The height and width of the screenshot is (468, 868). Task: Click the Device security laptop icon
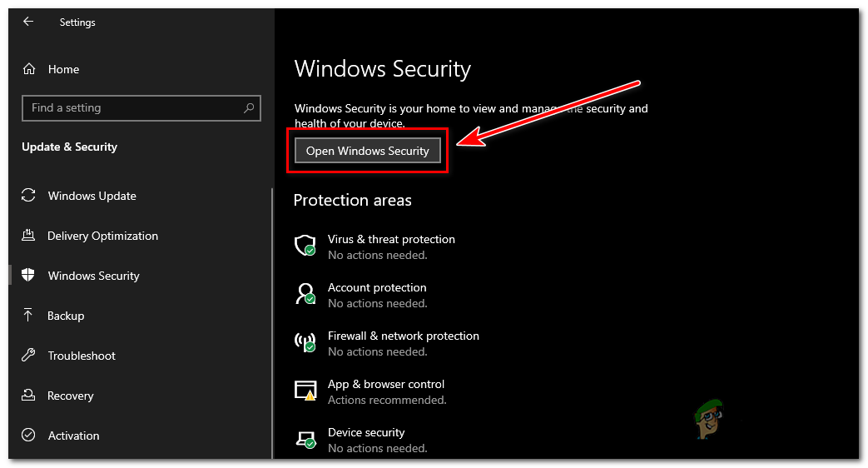tap(306, 439)
